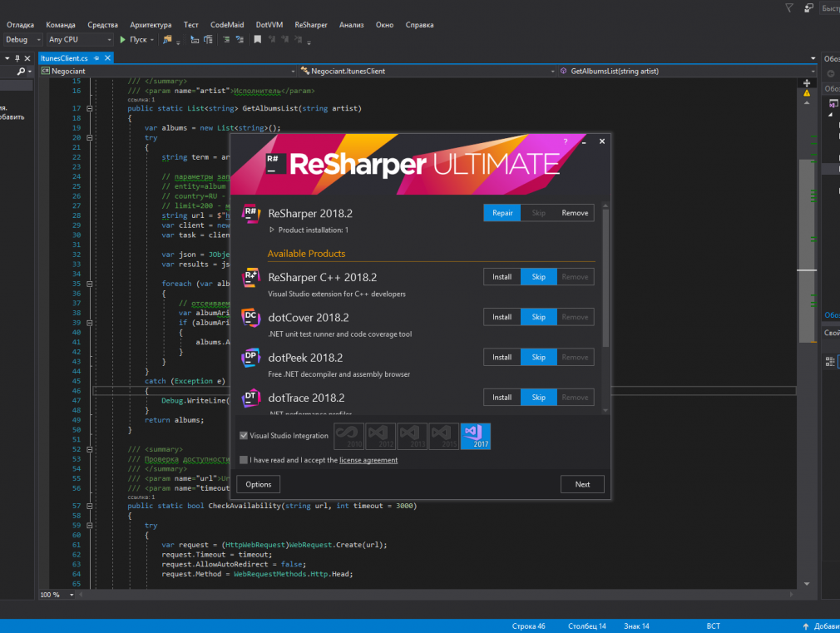Toggle Visual Studio 2015 integration
The height and width of the screenshot is (633, 840).
coord(443,436)
